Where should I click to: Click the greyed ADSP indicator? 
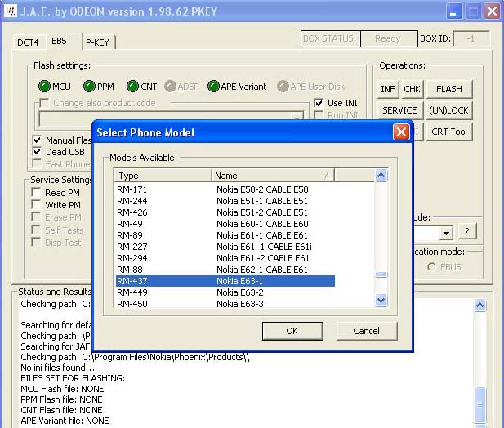(x=170, y=87)
